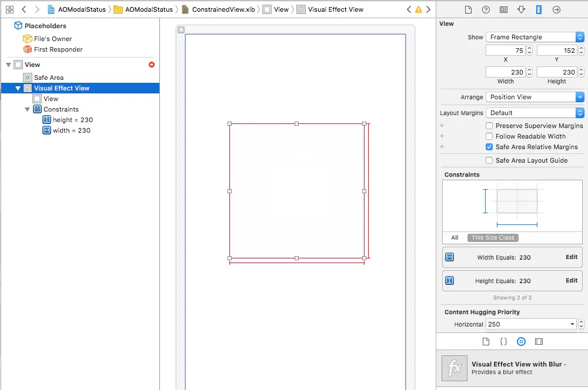The height and width of the screenshot is (390, 588).
Task: Show the File Template library
Action: [x=486, y=341]
